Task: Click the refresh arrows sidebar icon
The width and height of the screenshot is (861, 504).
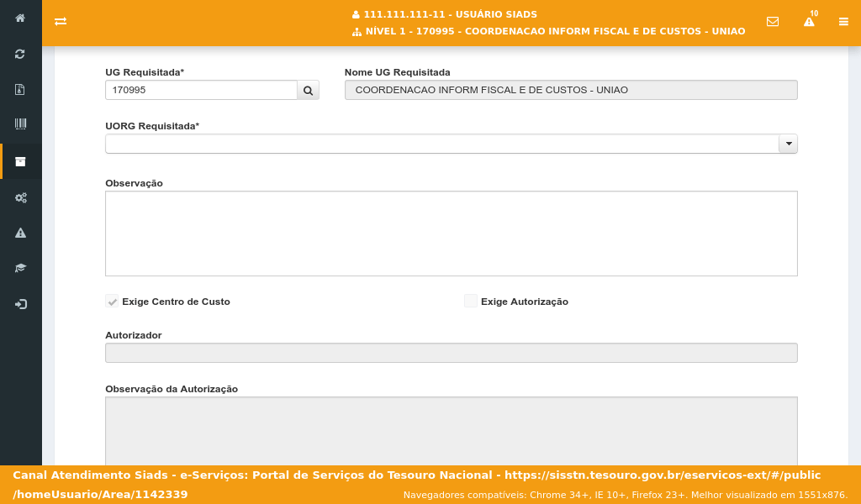Action: pyautogui.click(x=20, y=54)
